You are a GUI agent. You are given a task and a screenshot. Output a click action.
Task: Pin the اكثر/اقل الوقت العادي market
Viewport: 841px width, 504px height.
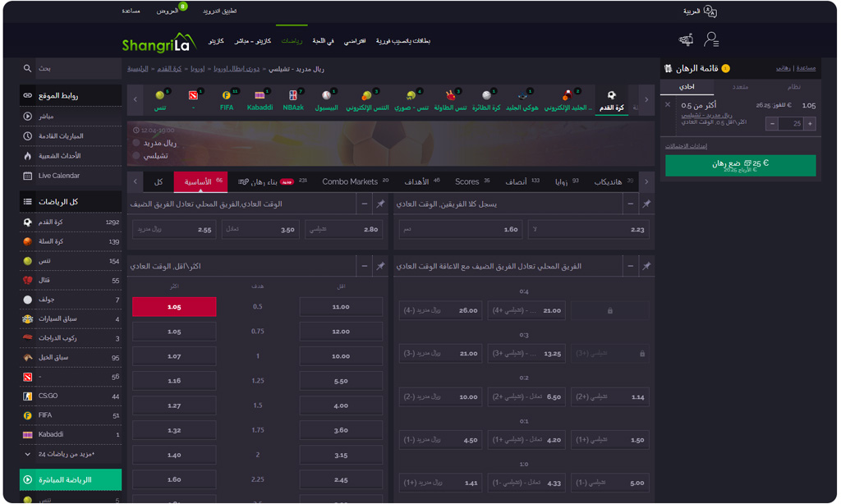(380, 267)
